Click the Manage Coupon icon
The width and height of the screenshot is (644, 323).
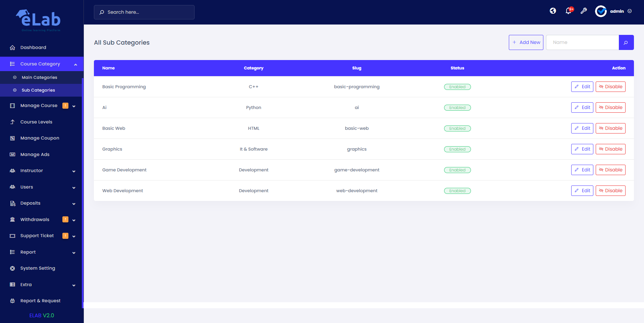[12, 138]
